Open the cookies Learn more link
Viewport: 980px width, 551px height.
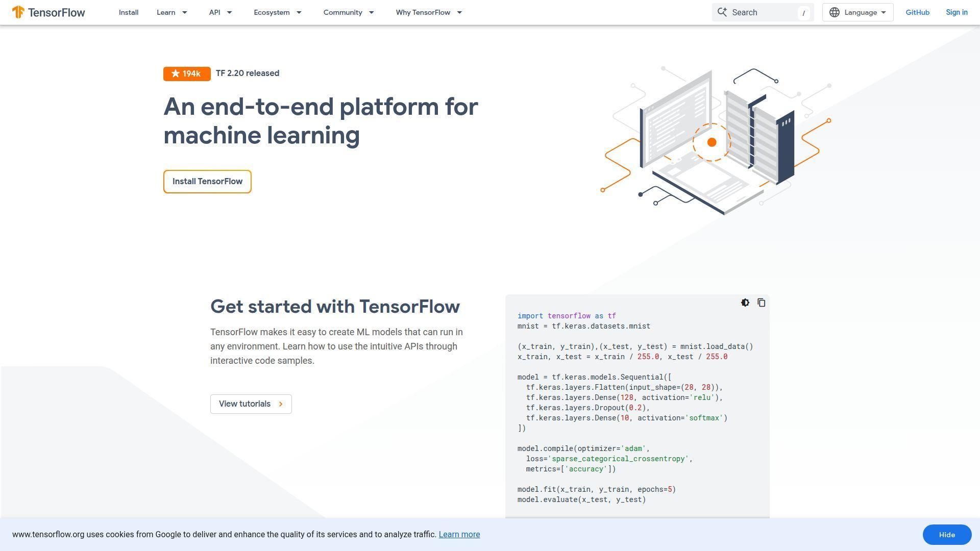coord(459,534)
